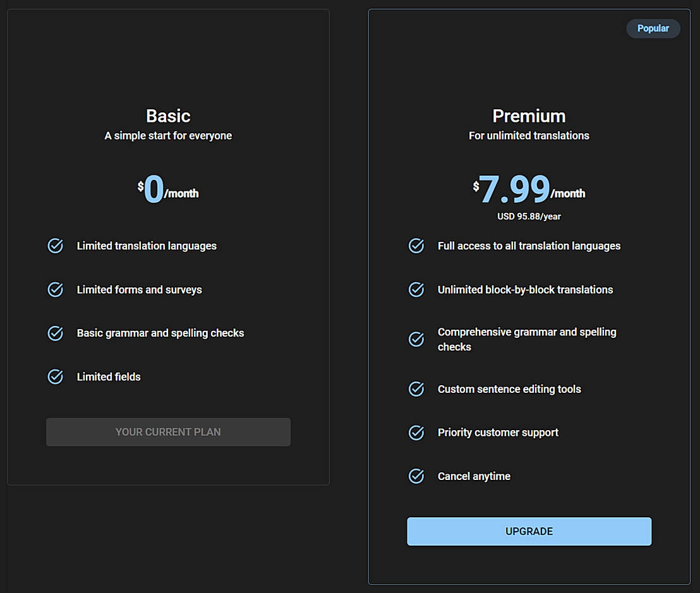Click checkmark icon beside Cancel anytime
Image resolution: width=700 pixels, height=593 pixels.
point(416,476)
